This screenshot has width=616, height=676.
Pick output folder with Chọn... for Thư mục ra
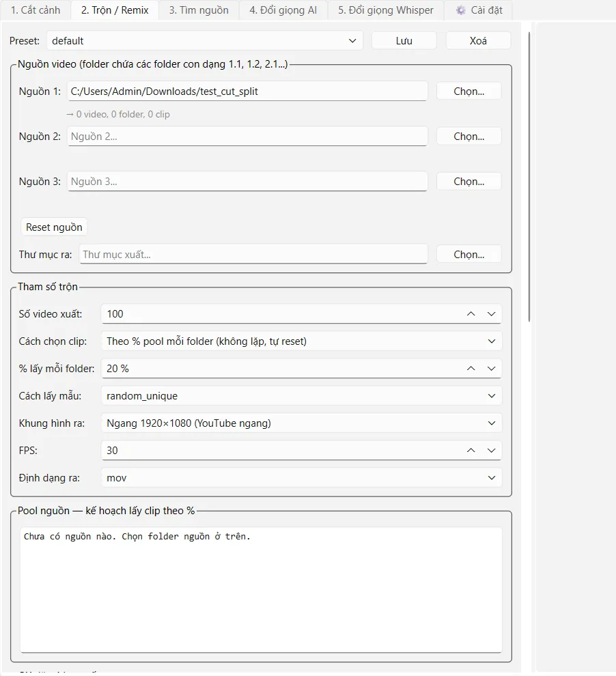(x=469, y=255)
